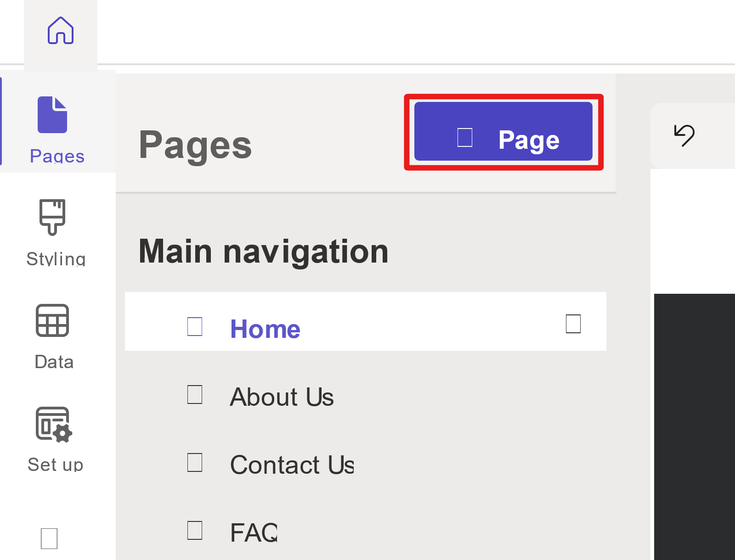Open the Set up section
Screen dimensions: 735x560
pos(55,439)
